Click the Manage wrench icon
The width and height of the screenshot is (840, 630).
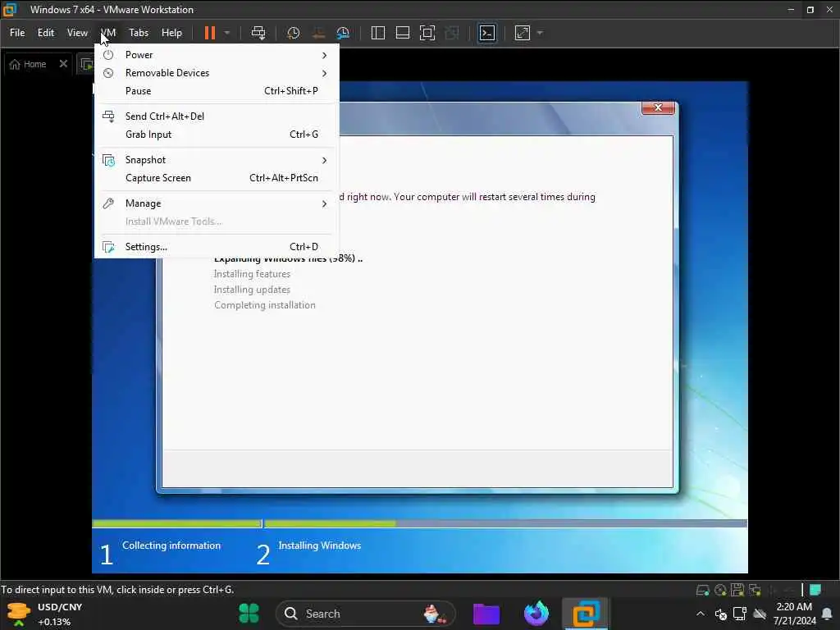pyautogui.click(x=108, y=203)
